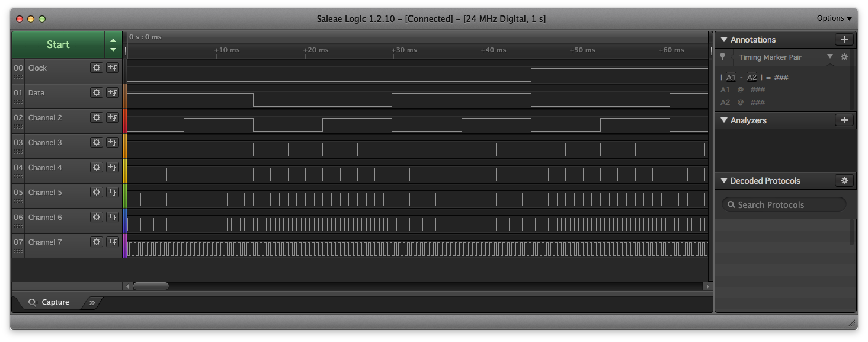Add a new annotation with plus button
Screen dimensions: 868x342
(844, 40)
